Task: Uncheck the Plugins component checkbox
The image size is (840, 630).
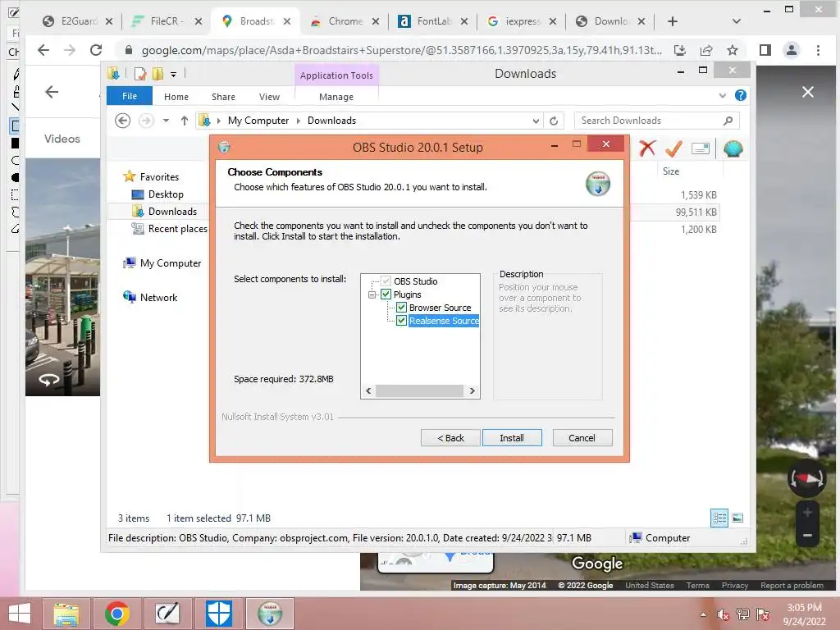Action: point(386,294)
